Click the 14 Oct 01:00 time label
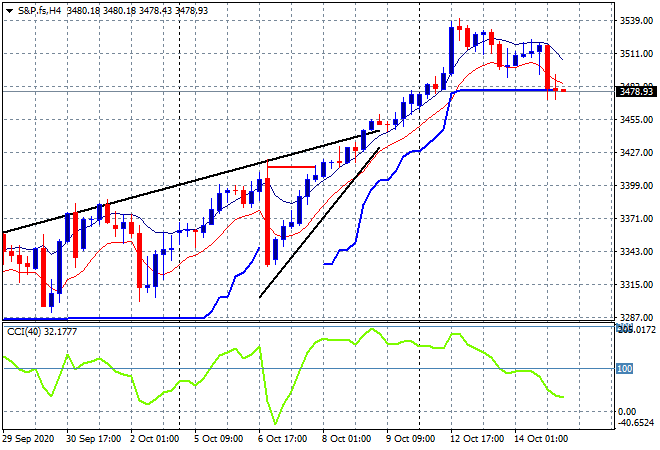The width and height of the screenshot is (660, 450). tap(541, 439)
